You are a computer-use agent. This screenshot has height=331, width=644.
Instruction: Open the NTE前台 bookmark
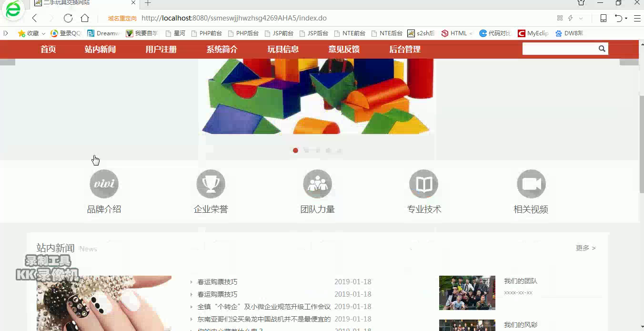[350, 33]
